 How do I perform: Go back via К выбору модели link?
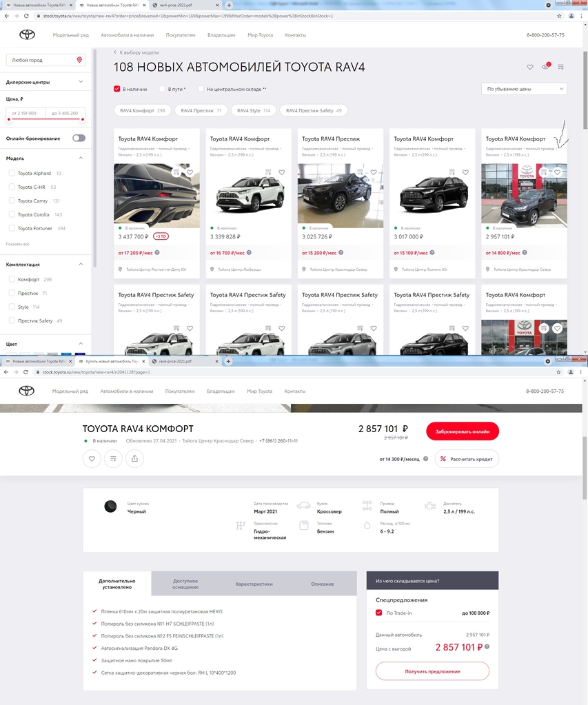[136, 52]
